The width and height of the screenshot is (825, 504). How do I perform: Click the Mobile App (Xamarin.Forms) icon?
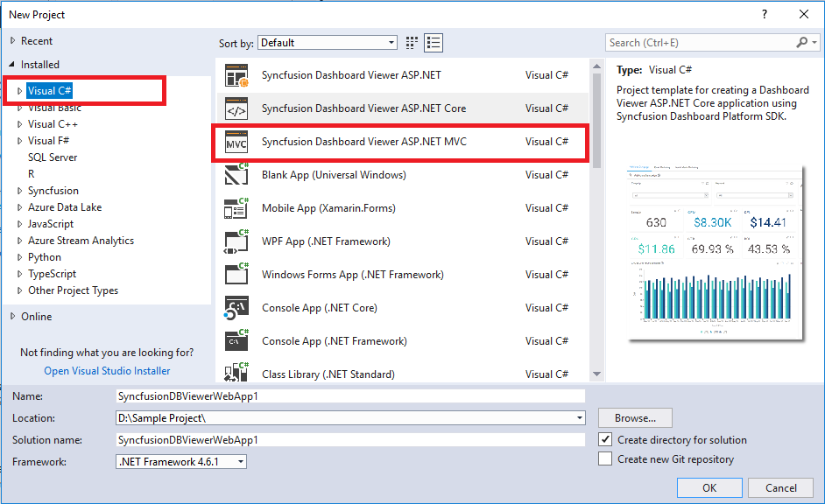[236, 208]
